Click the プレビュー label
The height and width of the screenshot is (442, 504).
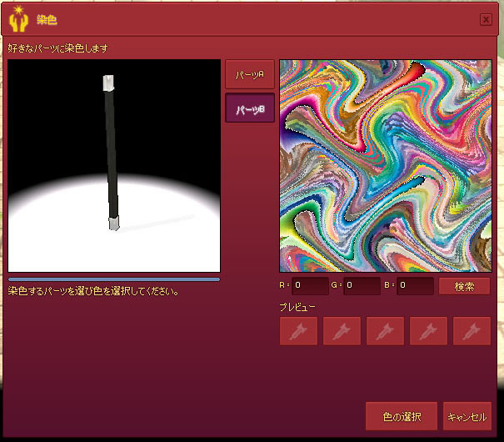tap(297, 307)
